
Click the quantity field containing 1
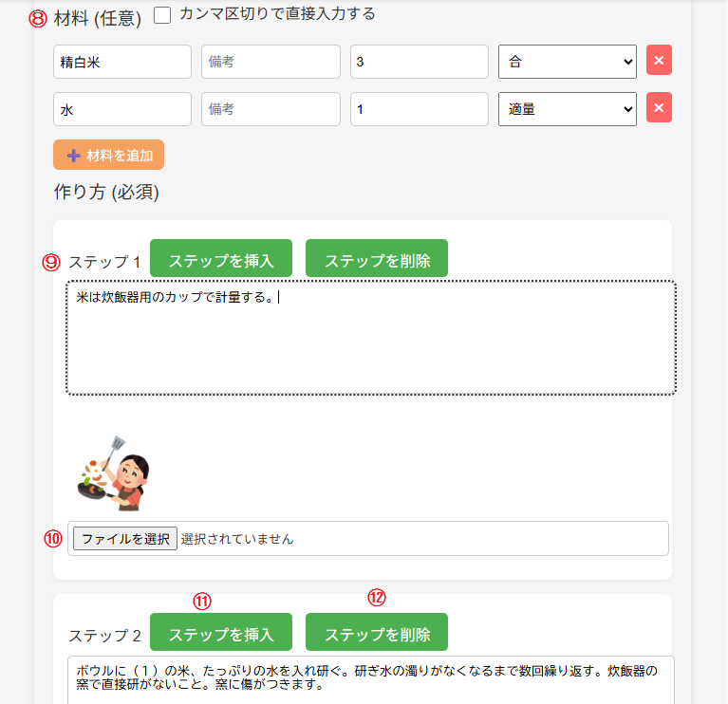[x=419, y=109]
